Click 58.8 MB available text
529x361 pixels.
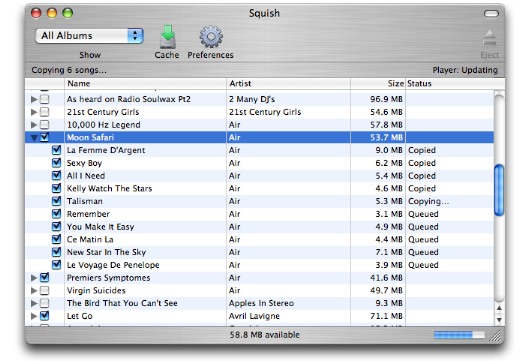(x=265, y=335)
